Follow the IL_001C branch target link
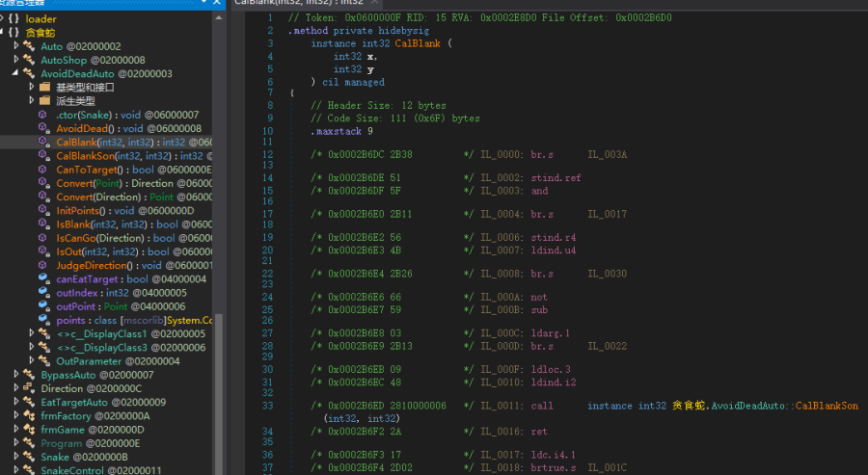This screenshot has width=868, height=475. click(x=608, y=468)
